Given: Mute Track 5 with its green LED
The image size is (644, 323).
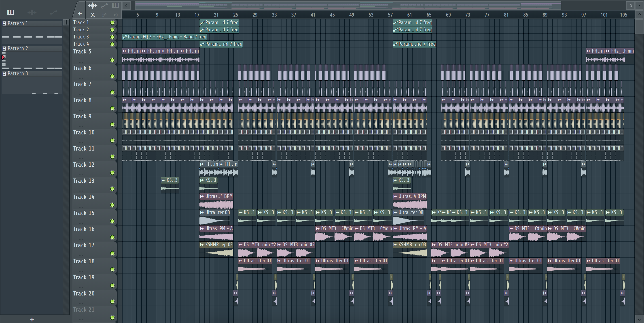Looking at the screenshot, I should (x=112, y=60).
